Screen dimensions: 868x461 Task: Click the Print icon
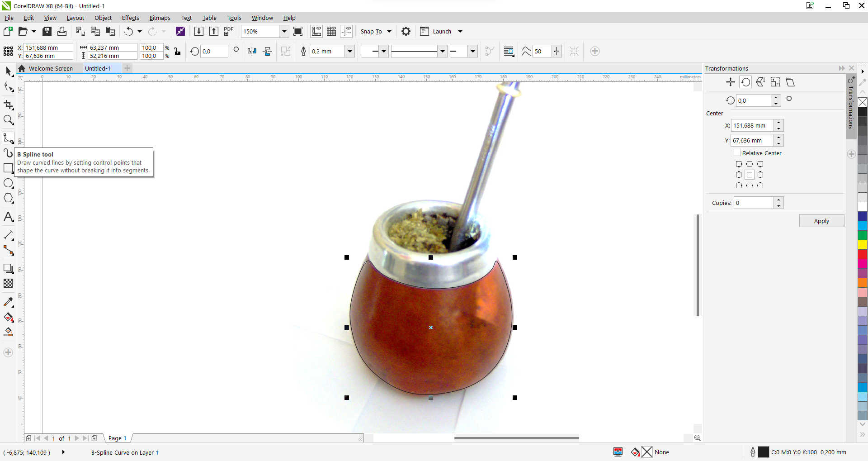[62, 31]
